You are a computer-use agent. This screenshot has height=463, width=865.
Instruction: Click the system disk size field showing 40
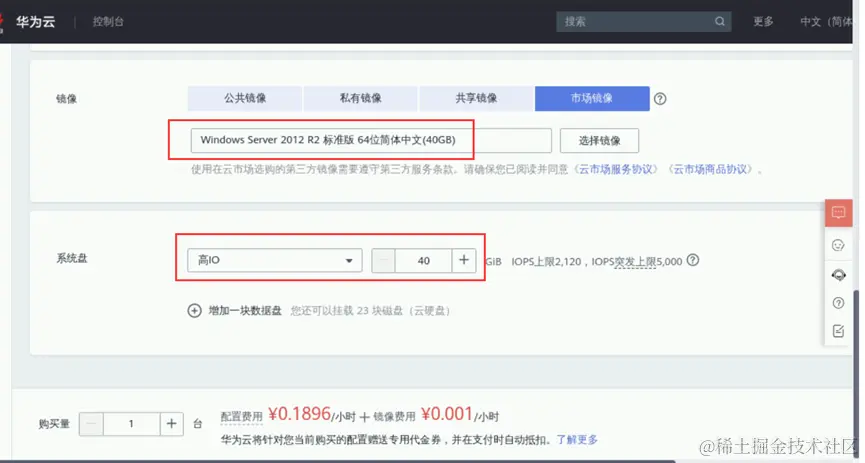click(423, 260)
